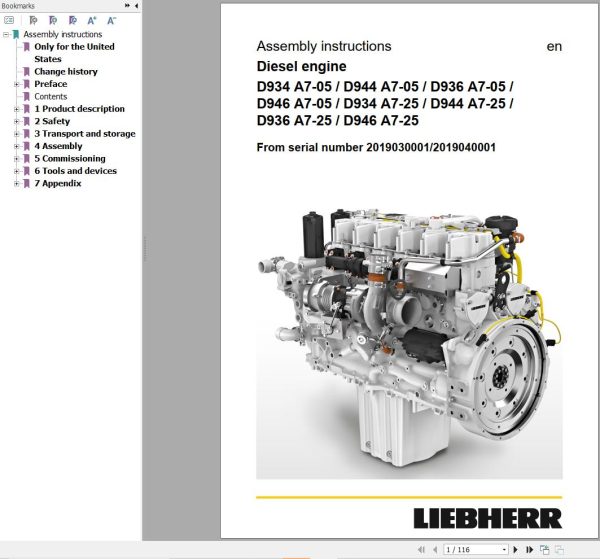Viewport: 600px width, 559px height.
Task: Expand the 2 Safety bookmark
Action: (16, 121)
